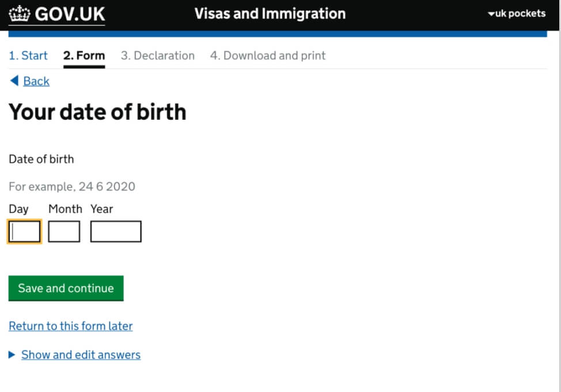The height and width of the screenshot is (392, 561).
Task: Click the GOV.UK crown logo icon
Action: tap(20, 14)
